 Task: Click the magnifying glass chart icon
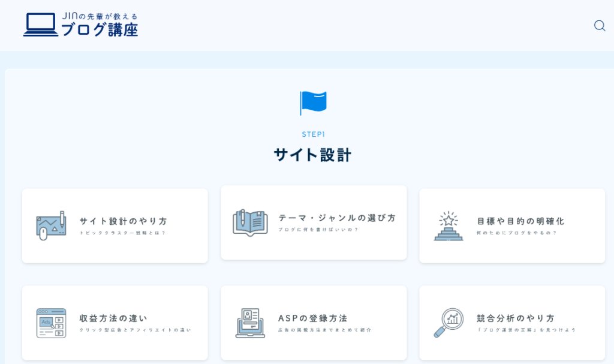tap(449, 323)
